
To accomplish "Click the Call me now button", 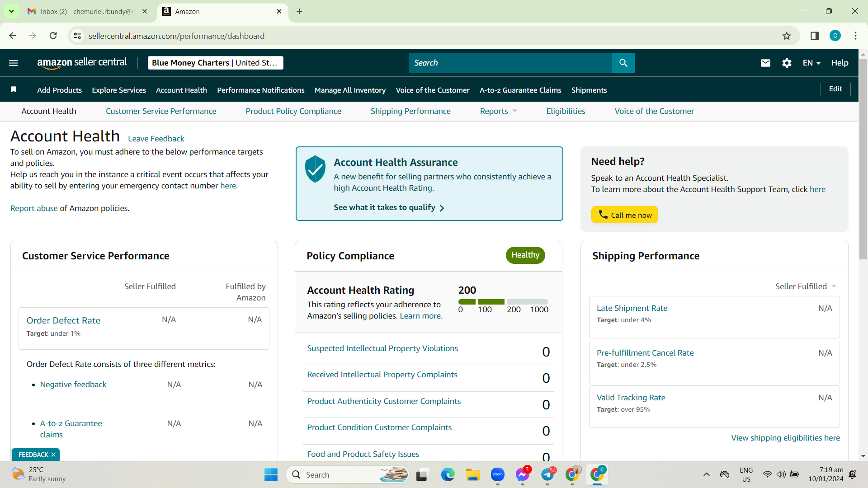I will tap(625, 215).
